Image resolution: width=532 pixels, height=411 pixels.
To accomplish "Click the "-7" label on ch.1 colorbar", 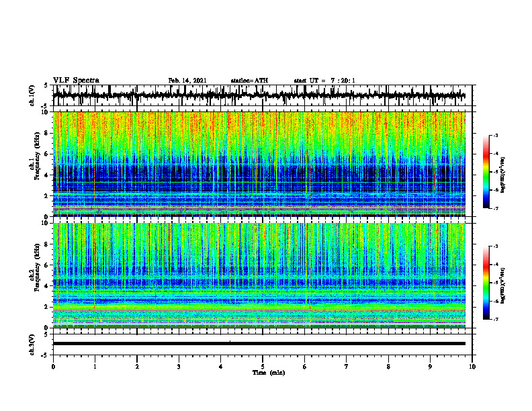I will pyautogui.click(x=495, y=208).
